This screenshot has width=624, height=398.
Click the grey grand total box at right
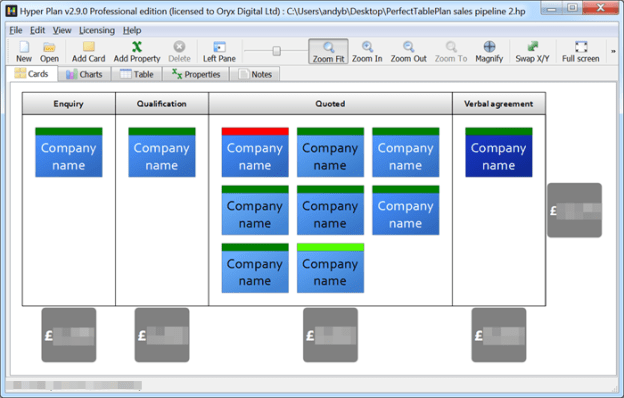pos(574,210)
